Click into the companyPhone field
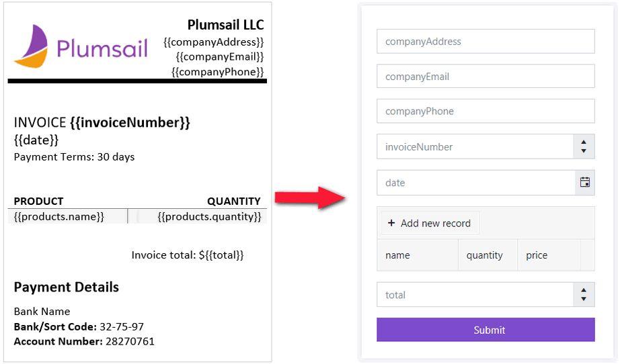Image resolution: width=622 pixels, height=364 pixels. tap(485, 111)
